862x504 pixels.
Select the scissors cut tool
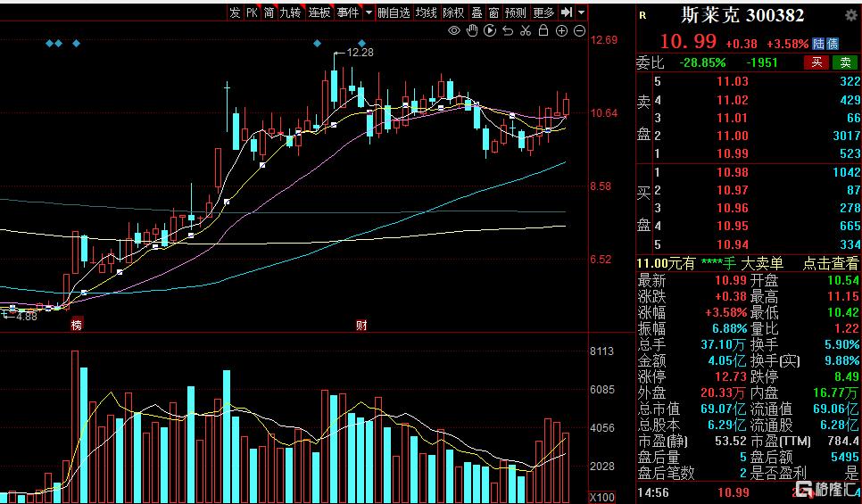526,31
